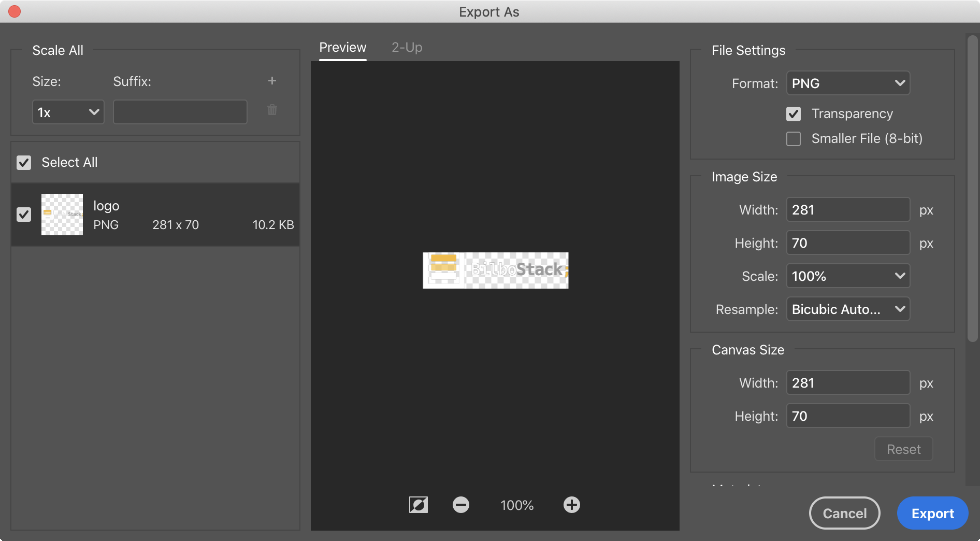Click the right panel vertical scrollbar
Image resolution: width=980 pixels, height=541 pixels.
coord(973,188)
